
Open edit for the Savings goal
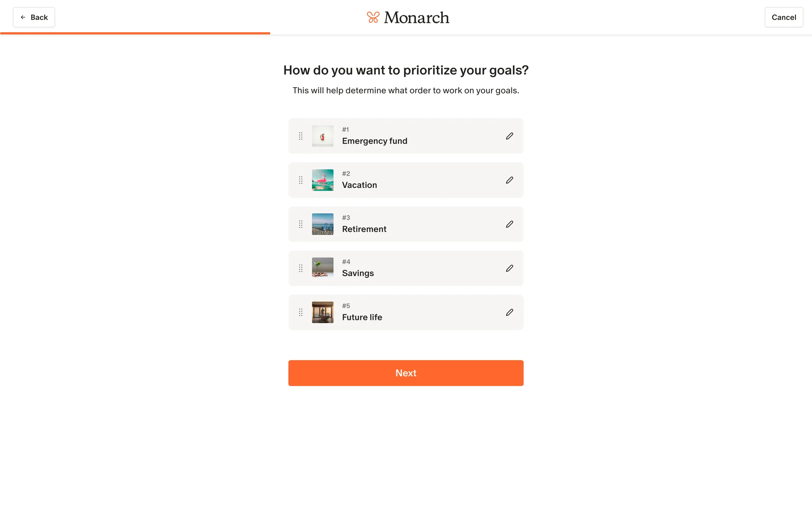click(x=509, y=268)
